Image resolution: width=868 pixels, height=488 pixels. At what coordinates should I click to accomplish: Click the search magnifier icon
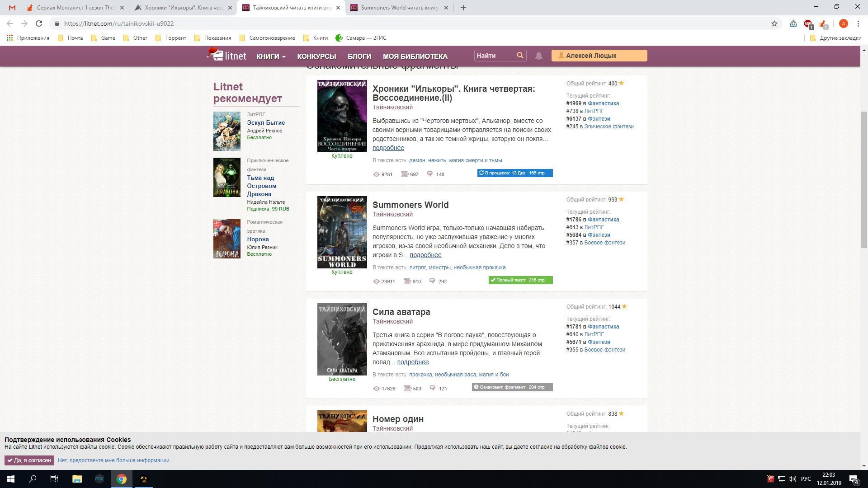pos(520,56)
